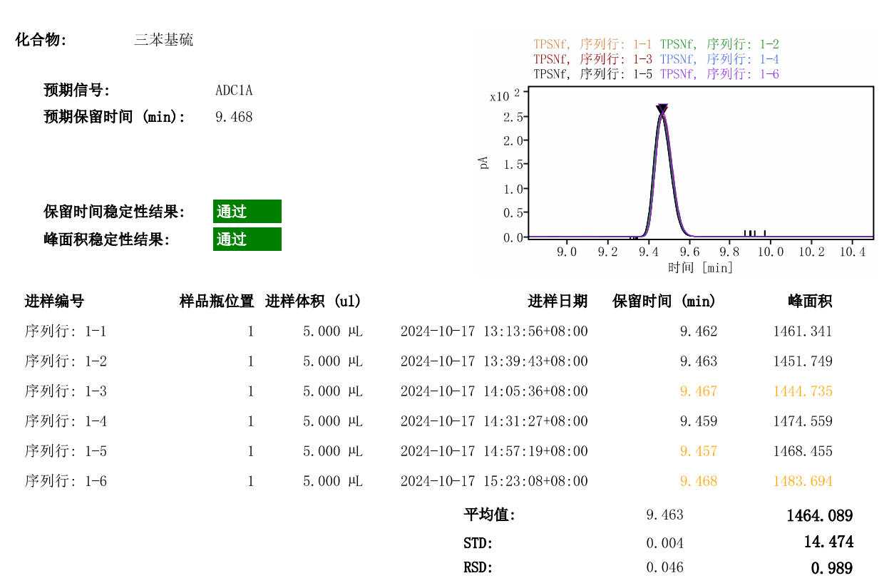Image resolution: width=894 pixels, height=588 pixels.
Task: Select row label 序列行: 1-6
Action: tap(66, 481)
